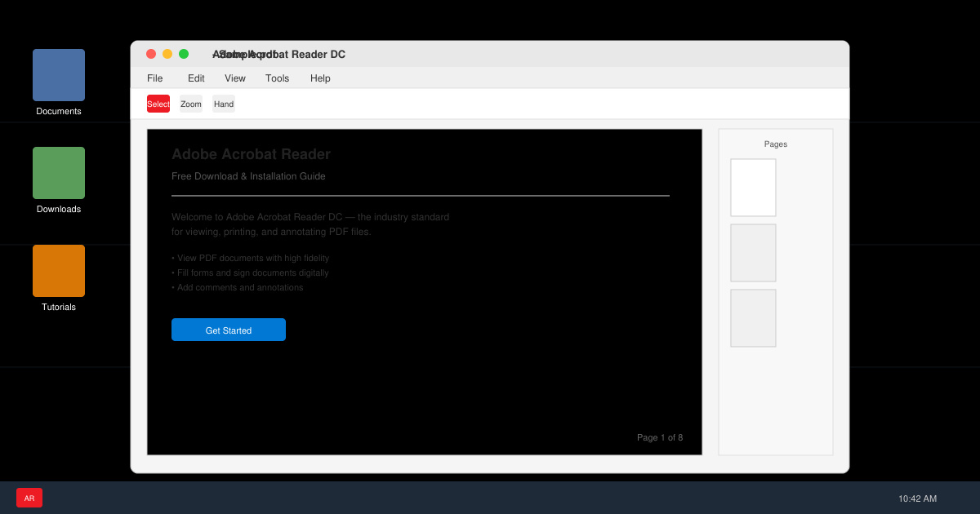Screen dimensions: 980x514
Task: Click the Page 1 of 8 indicator
Action: [660, 438]
